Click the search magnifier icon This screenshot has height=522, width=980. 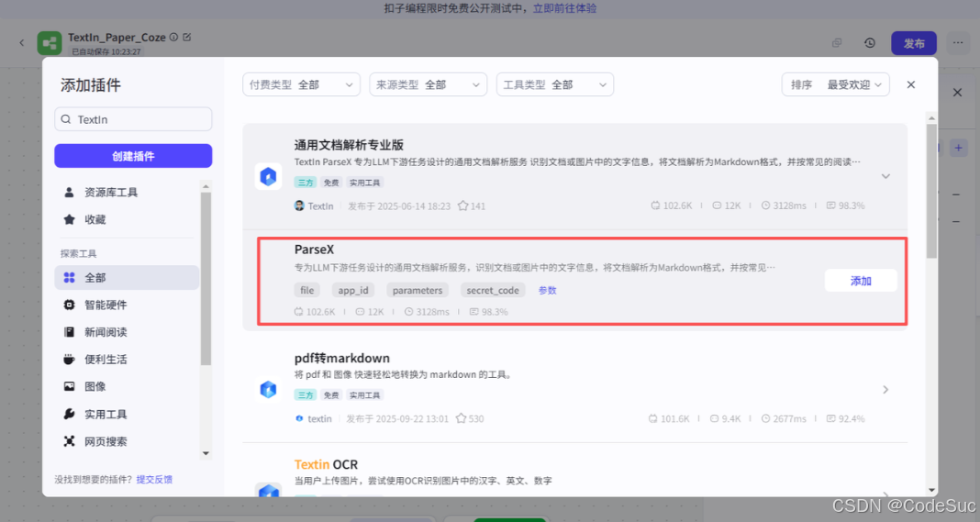66,119
